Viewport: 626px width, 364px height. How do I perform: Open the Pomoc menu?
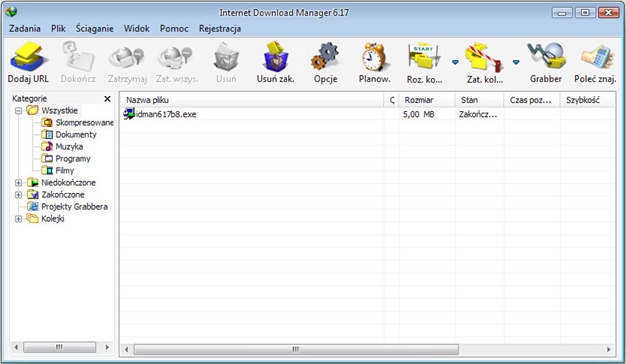coord(174,29)
